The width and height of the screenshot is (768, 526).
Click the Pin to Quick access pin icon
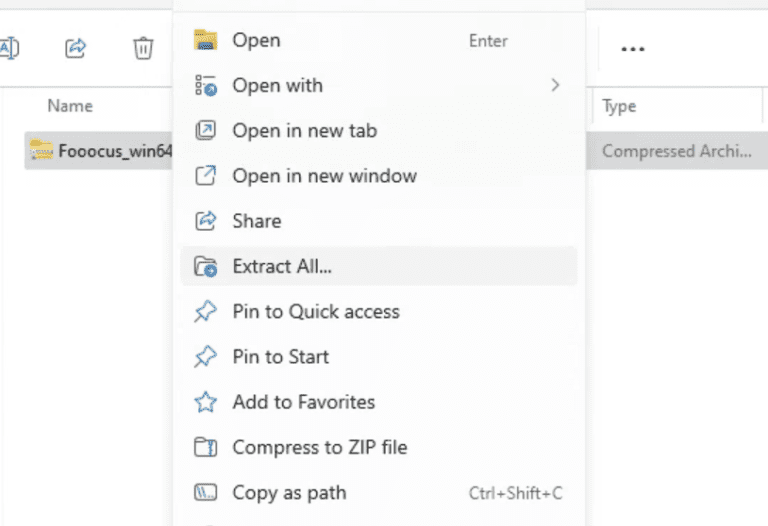[205, 311]
